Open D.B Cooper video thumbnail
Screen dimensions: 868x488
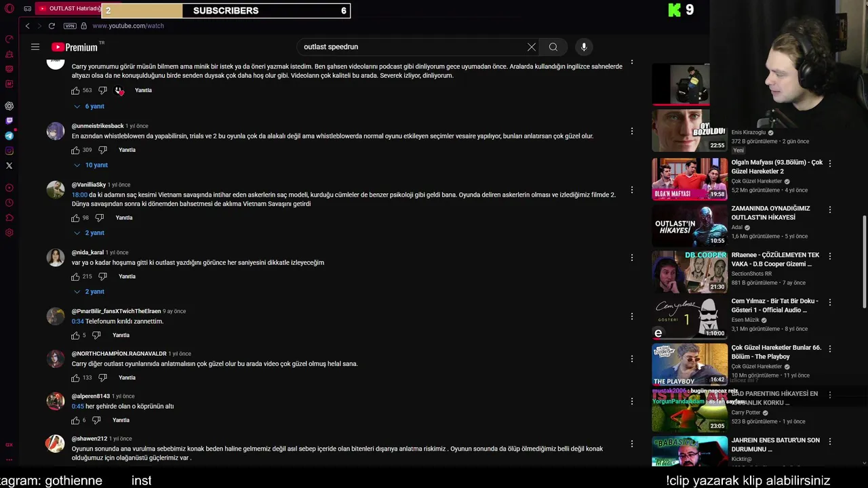click(690, 272)
